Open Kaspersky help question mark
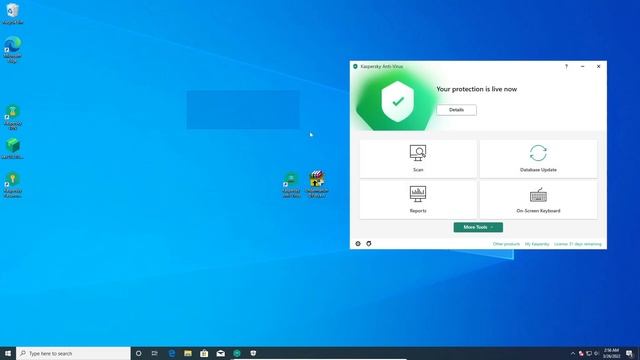Image resolution: width=640 pixels, height=360 pixels. 566,67
